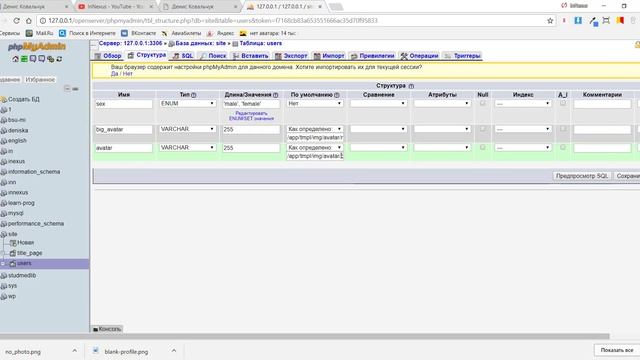Open no_photo.png download item menu arrow
Screen dimensions: 640x360
click(x=74, y=351)
